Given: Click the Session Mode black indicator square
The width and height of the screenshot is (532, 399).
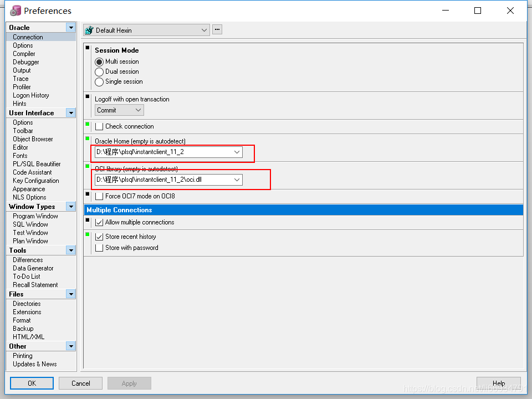Looking at the screenshot, I should point(88,48).
